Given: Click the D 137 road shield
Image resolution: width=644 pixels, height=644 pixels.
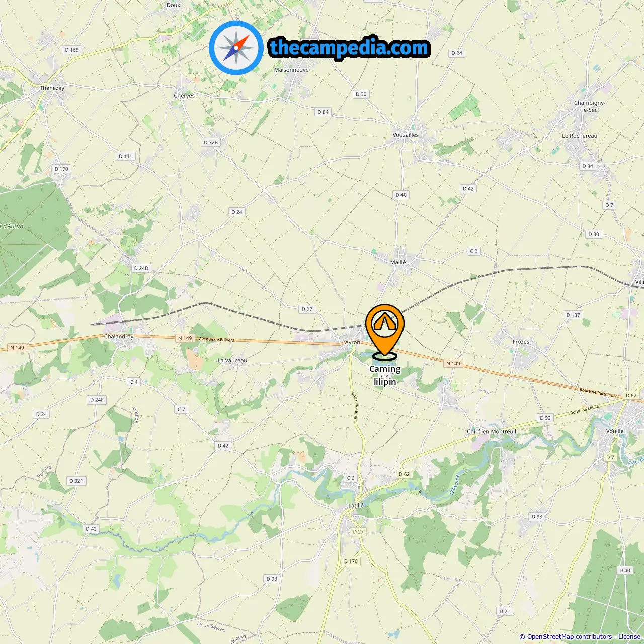Looking at the screenshot, I should pos(573,315).
